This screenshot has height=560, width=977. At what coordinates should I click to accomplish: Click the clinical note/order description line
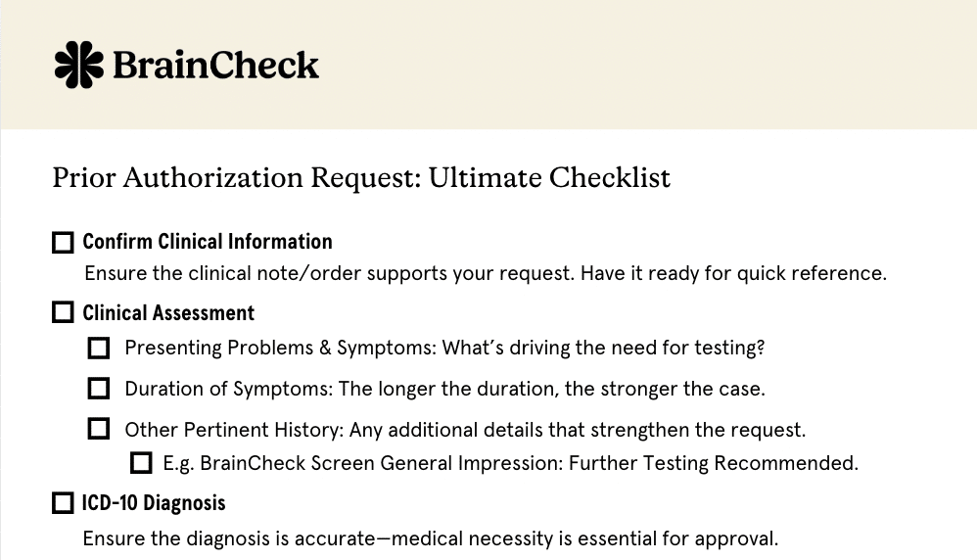[x=485, y=273]
